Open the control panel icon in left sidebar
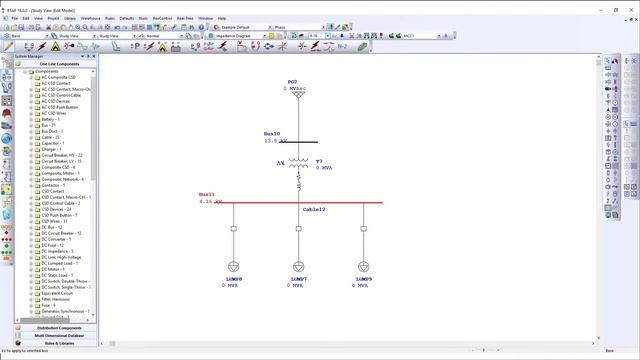The image size is (640, 360). point(7,100)
